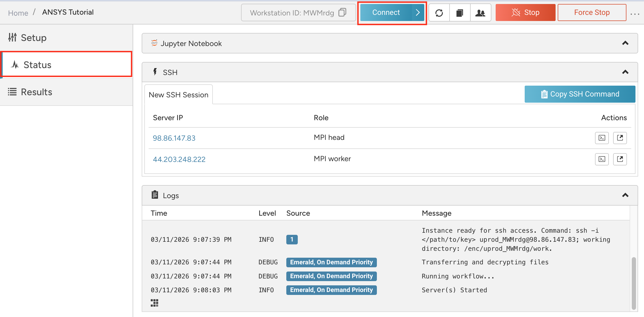The height and width of the screenshot is (317, 644).
Task: Click the clone workstation icon
Action: click(460, 13)
